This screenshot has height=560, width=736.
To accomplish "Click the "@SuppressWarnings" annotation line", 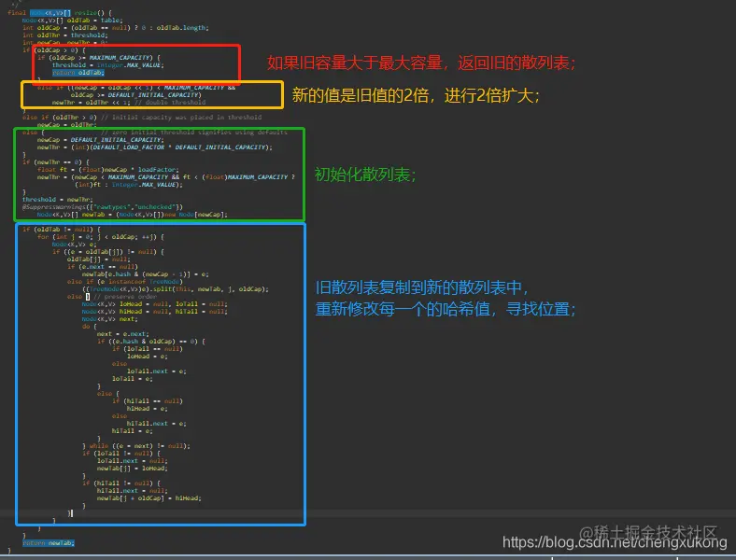I will coord(103,207).
